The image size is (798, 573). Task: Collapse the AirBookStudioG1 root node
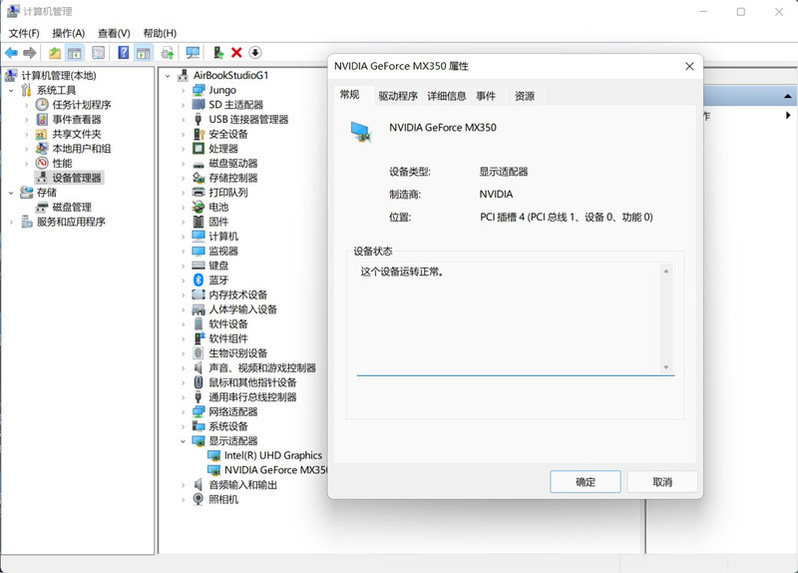pyautogui.click(x=167, y=76)
